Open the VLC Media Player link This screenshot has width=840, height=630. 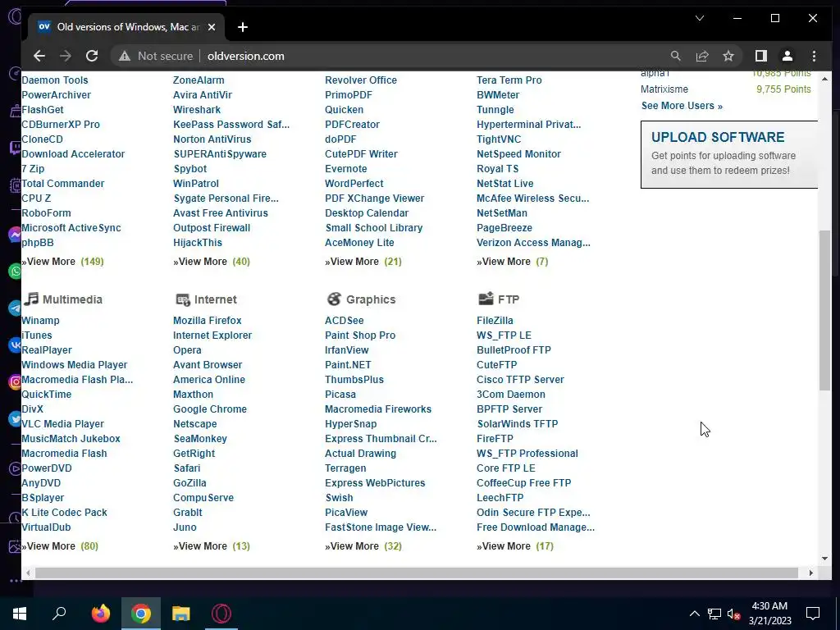(62, 424)
